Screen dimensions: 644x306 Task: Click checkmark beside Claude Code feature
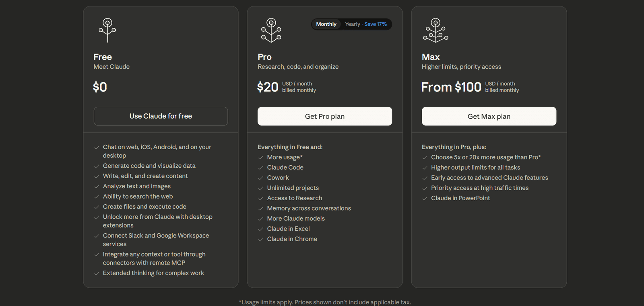(x=260, y=168)
